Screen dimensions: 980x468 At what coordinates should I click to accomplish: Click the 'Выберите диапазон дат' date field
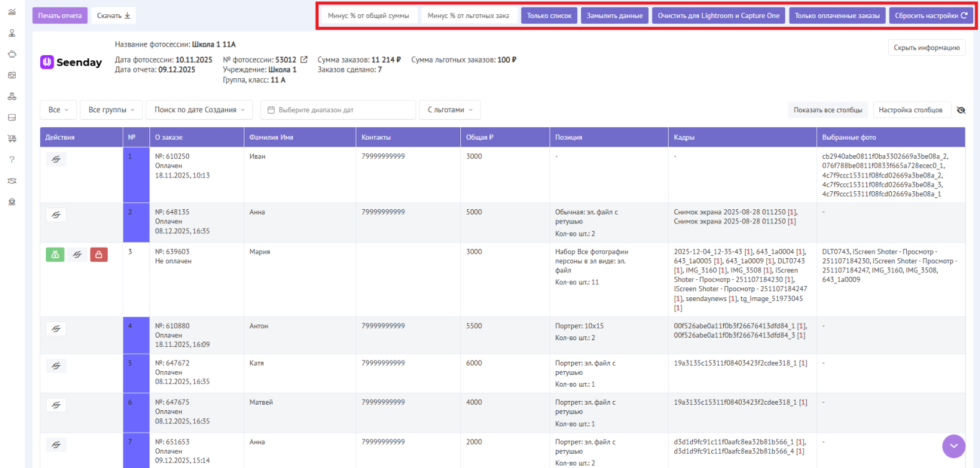tap(338, 110)
